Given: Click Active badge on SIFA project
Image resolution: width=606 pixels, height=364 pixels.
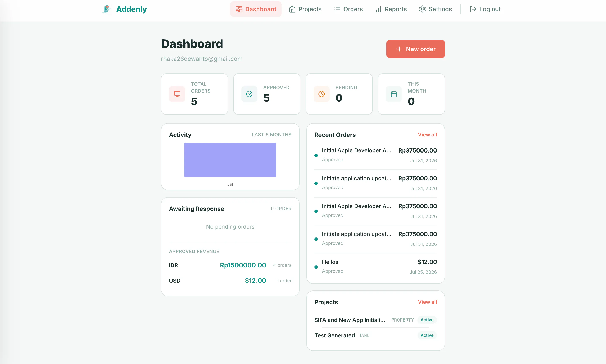Looking at the screenshot, I should point(427,320).
